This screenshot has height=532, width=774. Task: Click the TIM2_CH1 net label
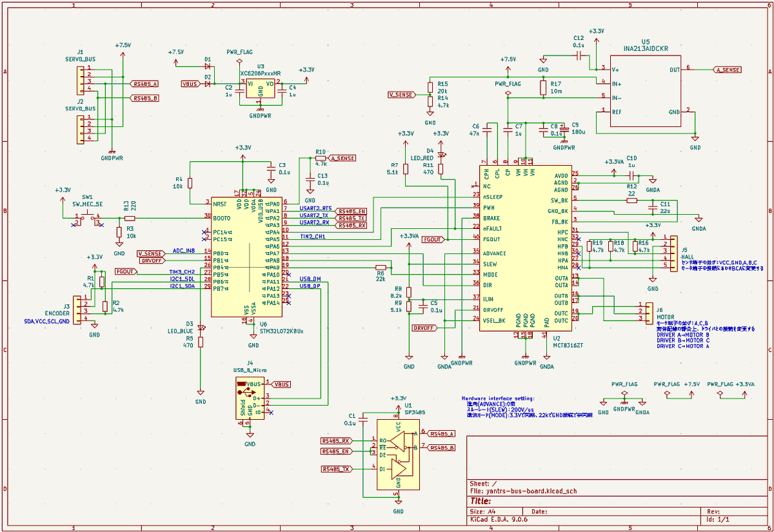click(312, 237)
